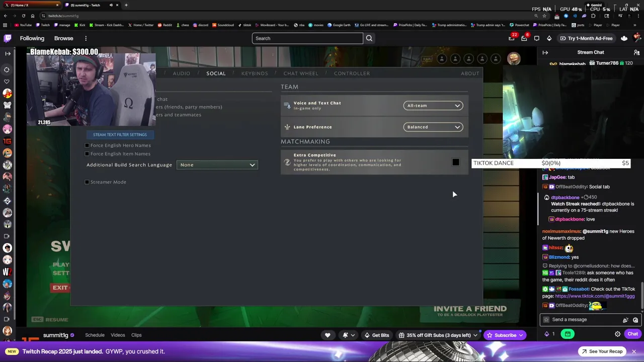Open the Following page link
The width and height of the screenshot is (644, 362).
pos(32,38)
